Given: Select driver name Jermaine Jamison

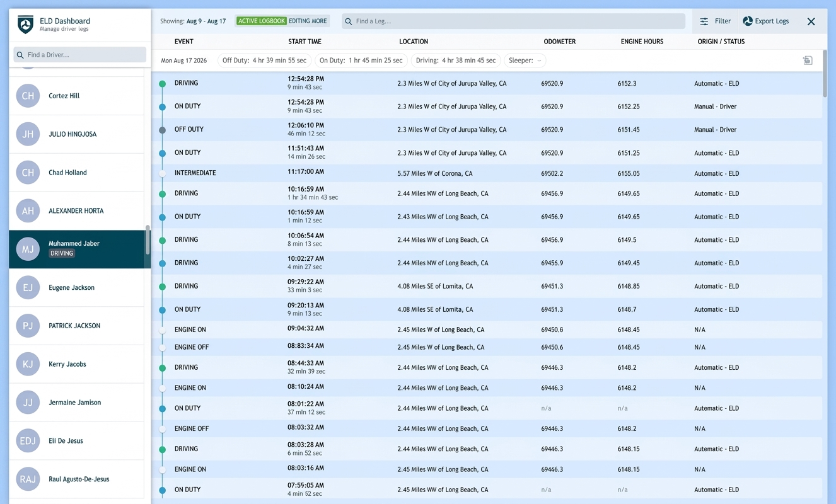Looking at the screenshot, I should [74, 403].
